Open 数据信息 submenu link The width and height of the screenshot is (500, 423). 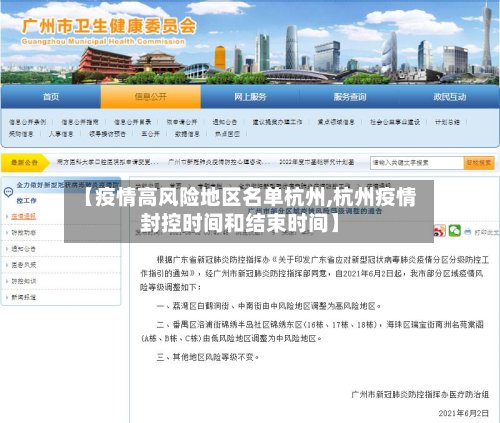click(x=187, y=134)
